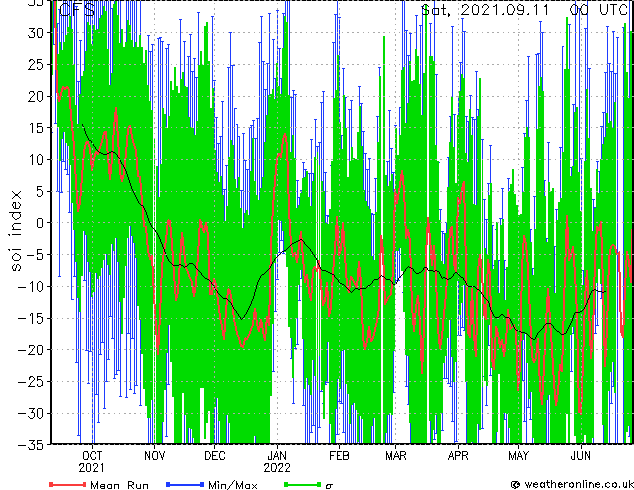The width and height of the screenshot is (634, 490).
Task: Click the y-axis value -5
Action: pos(36,255)
